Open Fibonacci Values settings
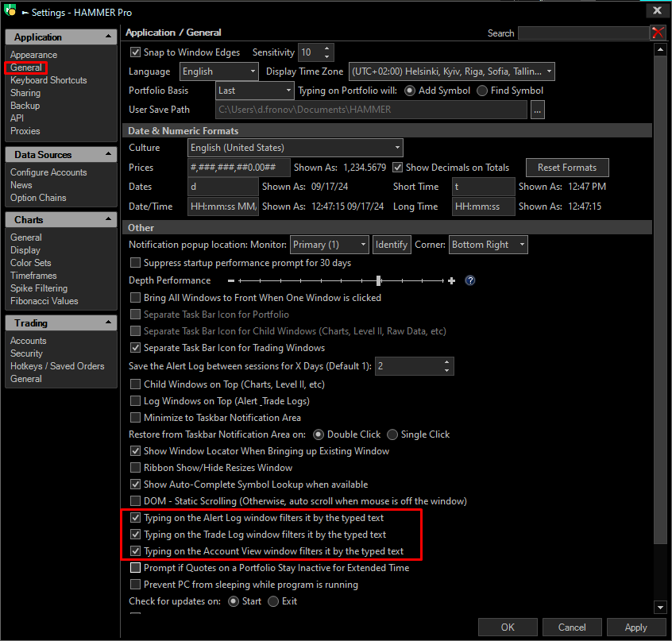672x641 pixels. 44,301
